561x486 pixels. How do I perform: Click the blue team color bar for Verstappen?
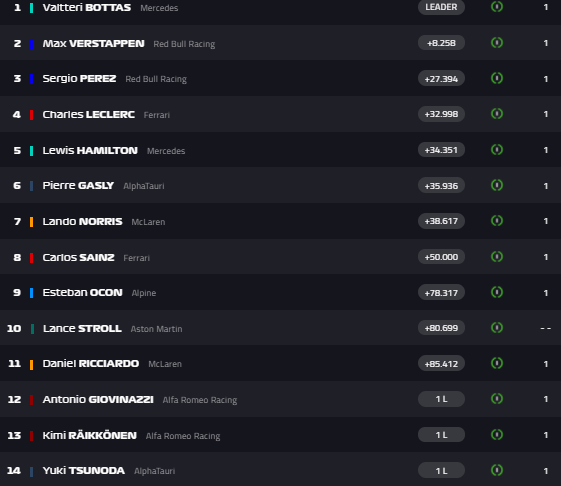(31, 44)
